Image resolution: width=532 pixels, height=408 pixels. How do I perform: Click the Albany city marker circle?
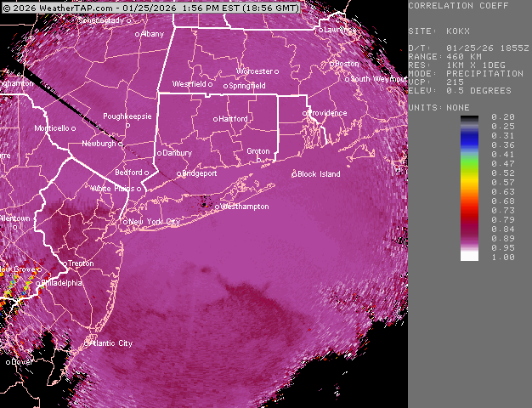coord(139,35)
